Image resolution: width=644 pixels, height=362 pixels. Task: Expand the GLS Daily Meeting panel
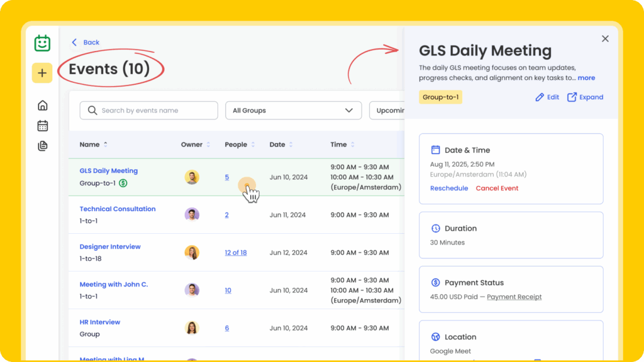pos(585,97)
